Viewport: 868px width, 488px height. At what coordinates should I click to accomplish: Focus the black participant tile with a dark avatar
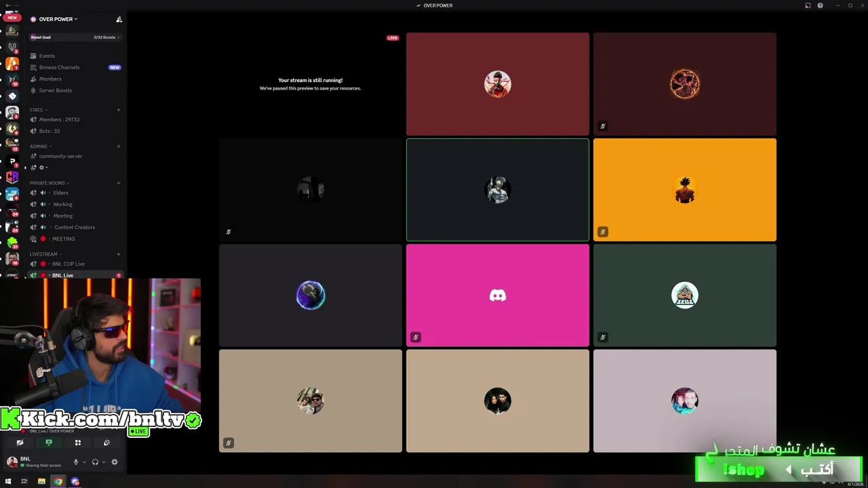point(311,190)
